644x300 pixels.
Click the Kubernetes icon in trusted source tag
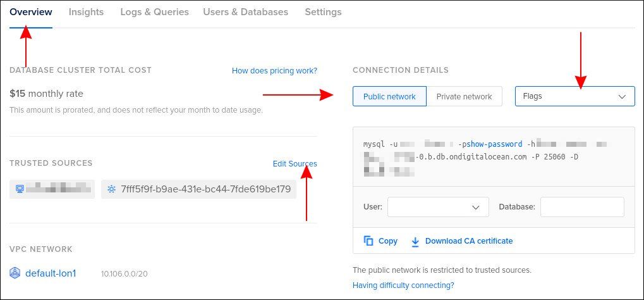(112, 189)
